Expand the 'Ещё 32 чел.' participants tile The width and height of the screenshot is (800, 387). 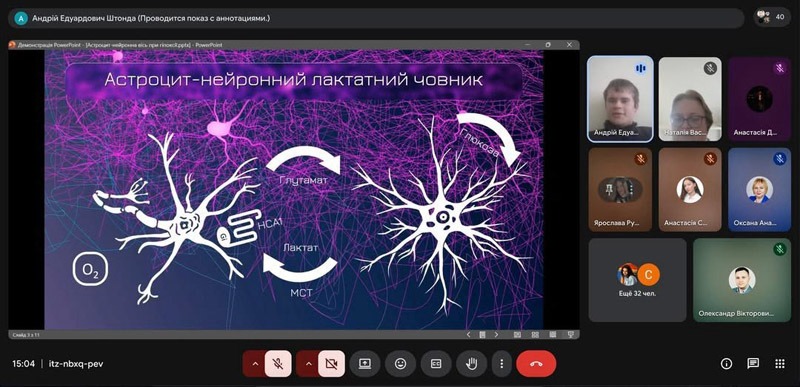coord(637,280)
